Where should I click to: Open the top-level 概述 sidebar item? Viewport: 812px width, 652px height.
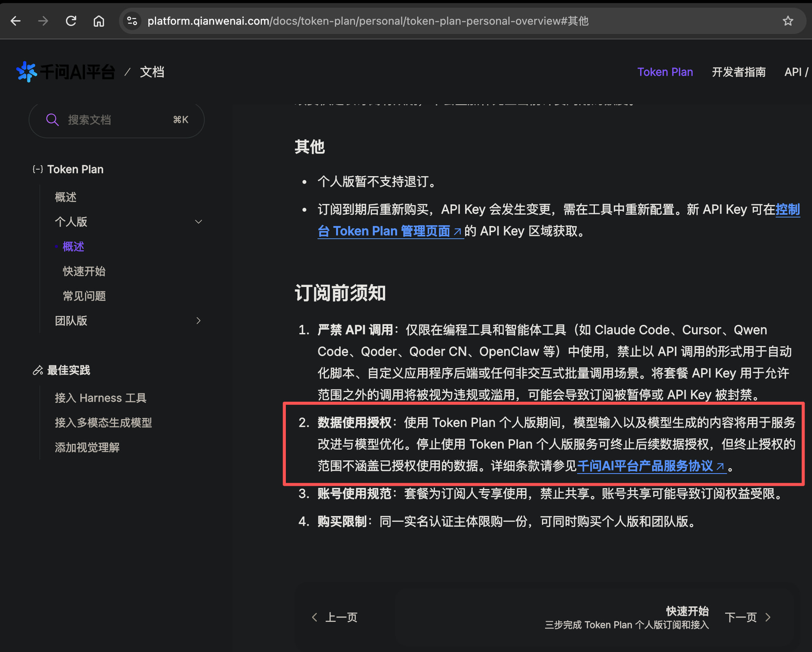(x=66, y=197)
